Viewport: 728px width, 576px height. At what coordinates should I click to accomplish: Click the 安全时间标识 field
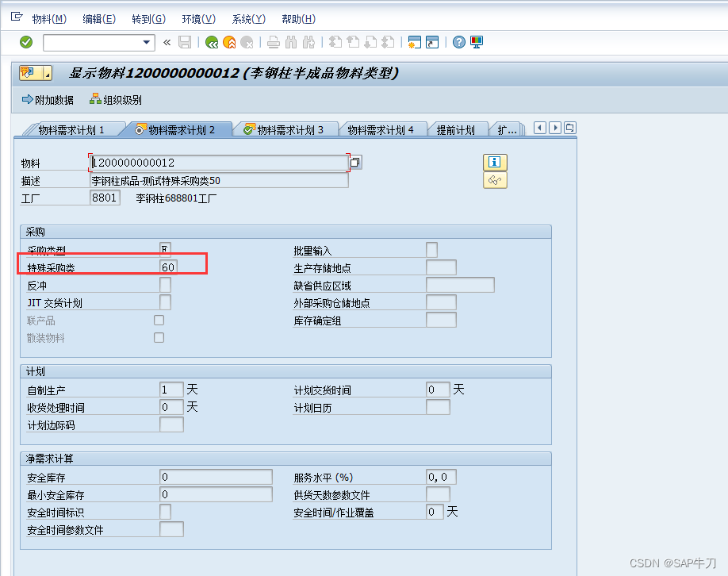(165, 512)
